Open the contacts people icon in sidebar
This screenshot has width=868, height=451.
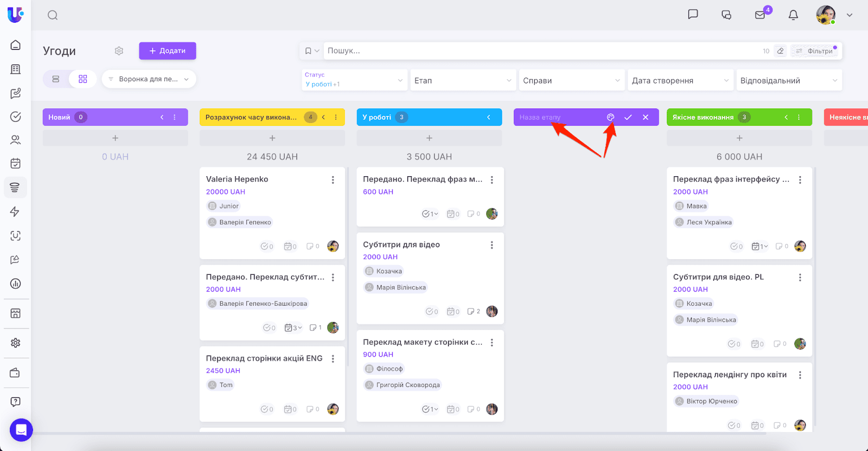pos(16,140)
